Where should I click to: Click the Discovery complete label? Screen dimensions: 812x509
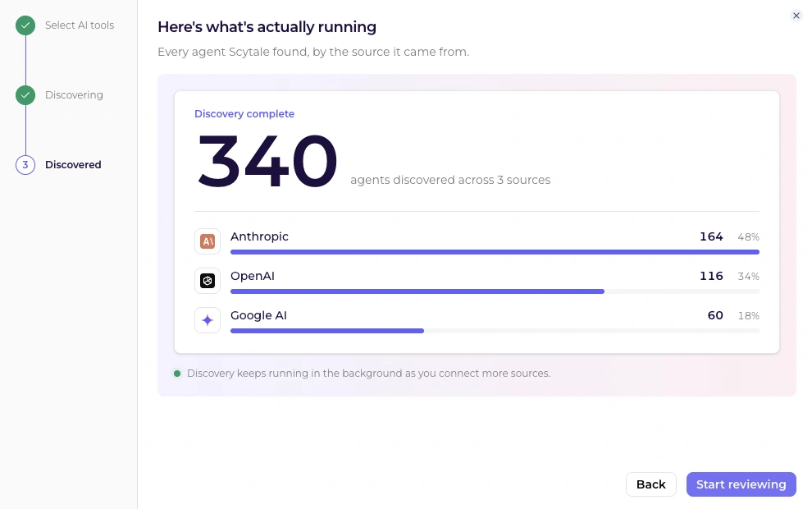[244, 114]
